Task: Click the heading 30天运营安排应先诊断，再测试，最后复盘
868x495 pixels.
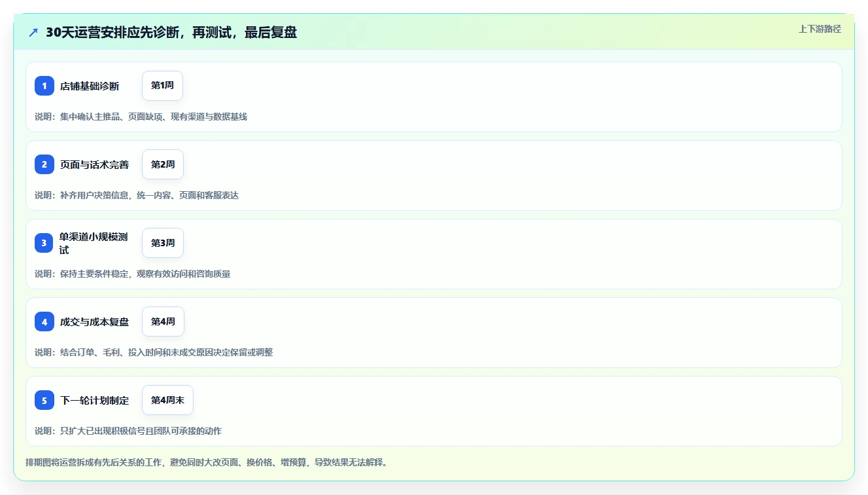Action: [171, 32]
